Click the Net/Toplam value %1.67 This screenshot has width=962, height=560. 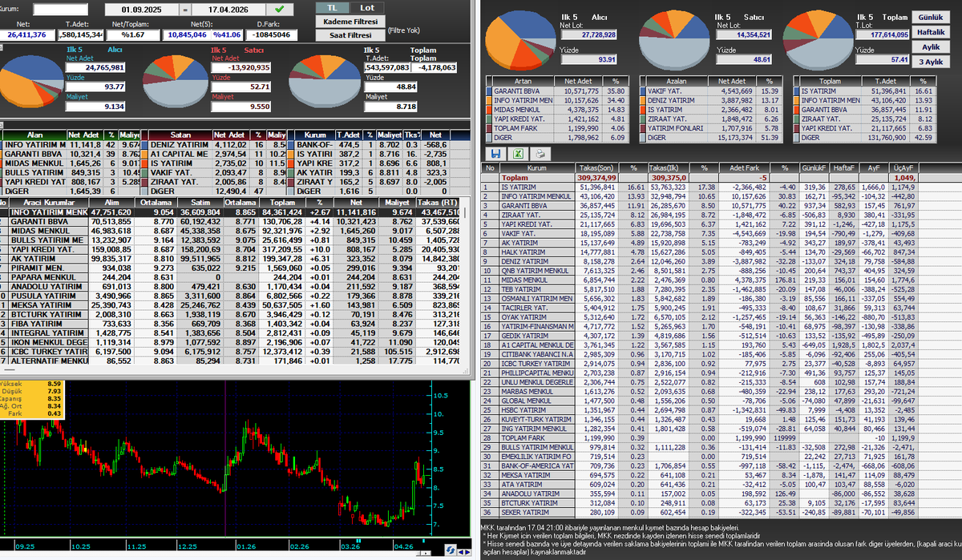tap(132, 35)
